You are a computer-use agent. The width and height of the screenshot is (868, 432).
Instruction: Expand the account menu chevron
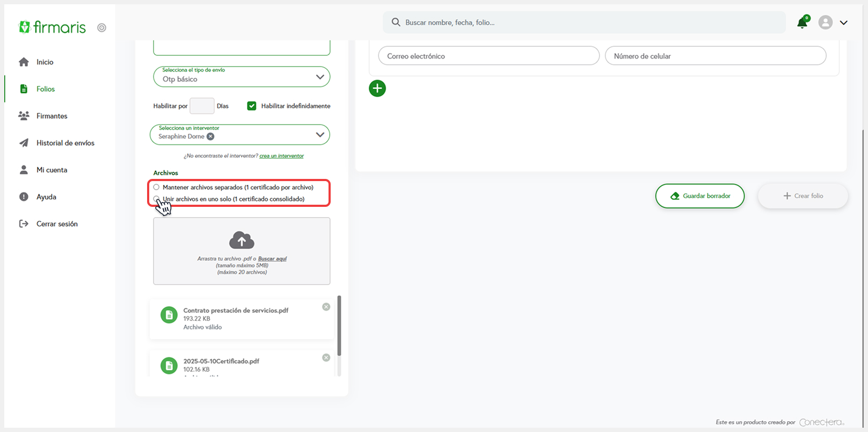click(x=843, y=23)
